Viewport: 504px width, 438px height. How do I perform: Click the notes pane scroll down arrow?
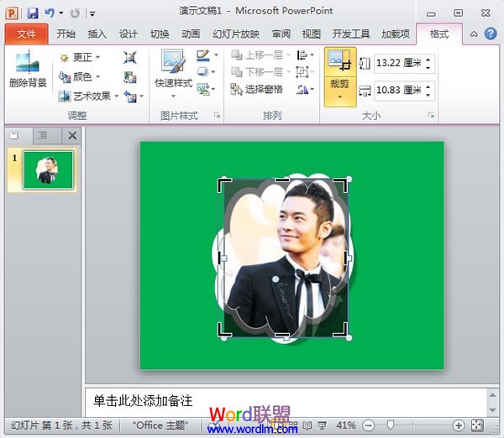click(493, 410)
